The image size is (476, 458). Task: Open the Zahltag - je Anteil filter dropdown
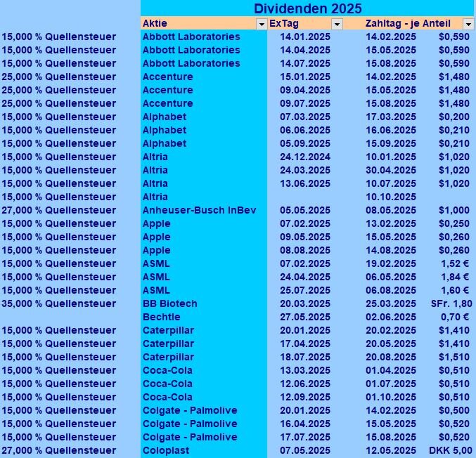pyautogui.click(x=468, y=24)
